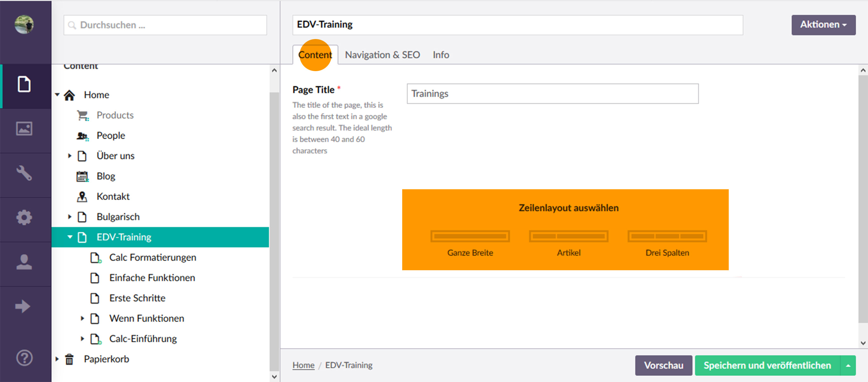Switch to Navigation & SEO tab
Image resolution: width=868 pixels, height=382 pixels.
382,54
